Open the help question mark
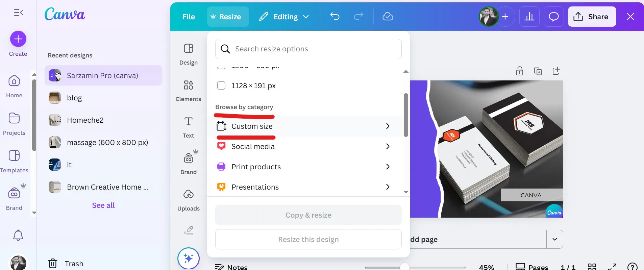644x270 pixels. point(632,267)
